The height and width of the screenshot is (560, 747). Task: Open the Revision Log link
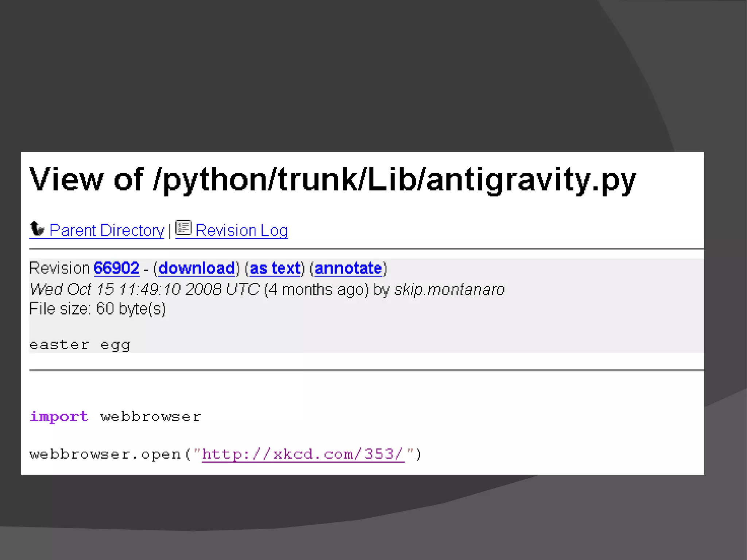[x=241, y=231]
